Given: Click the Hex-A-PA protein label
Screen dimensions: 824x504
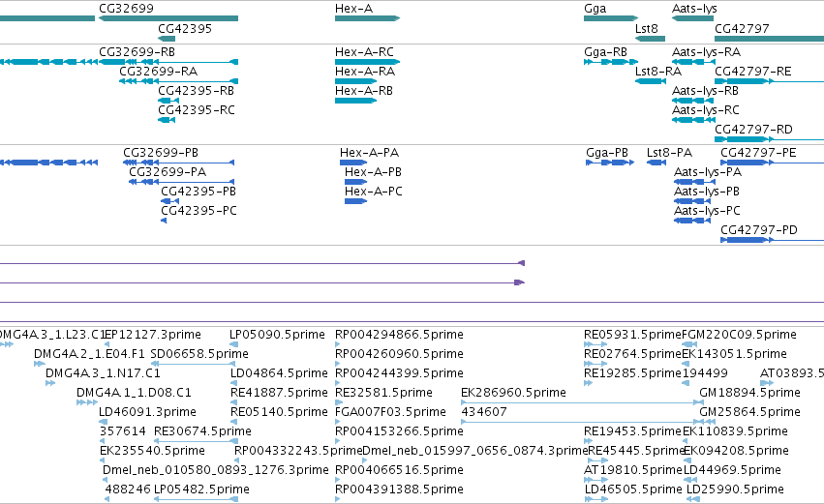Looking at the screenshot, I should [x=370, y=153].
